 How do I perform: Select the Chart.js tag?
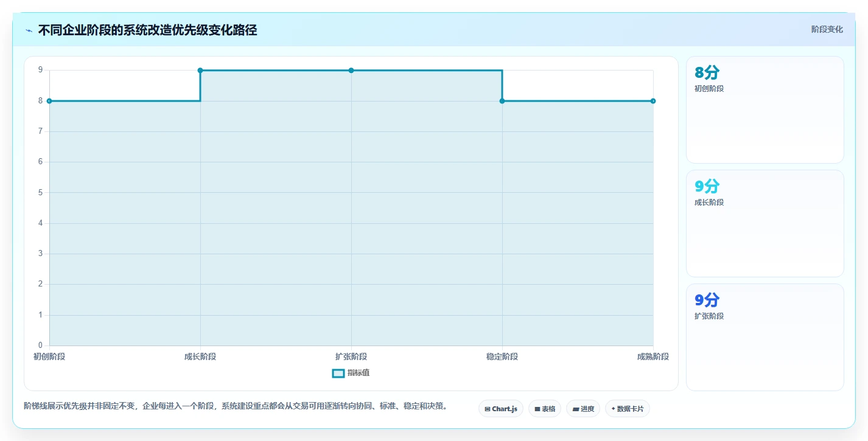(501, 409)
